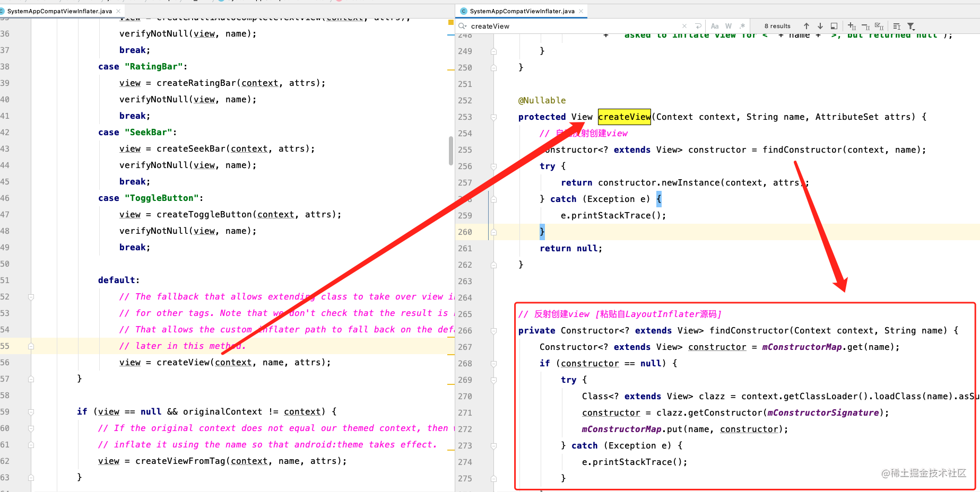Click highlighted createView method name

pyautogui.click(x=625, y=117)
